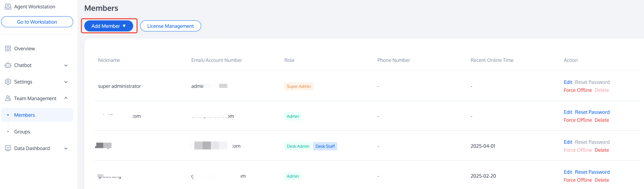The width and height of the screenshot is (644, 189).
Task: Open the Add Member dropdown
Action: pyautogui.click(x=108, y=26)
